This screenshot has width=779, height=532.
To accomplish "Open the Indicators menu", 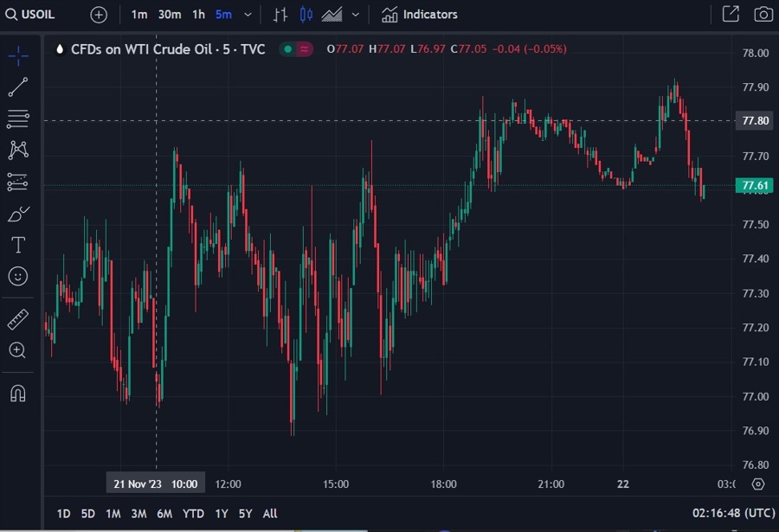I will tap(419, 15).
